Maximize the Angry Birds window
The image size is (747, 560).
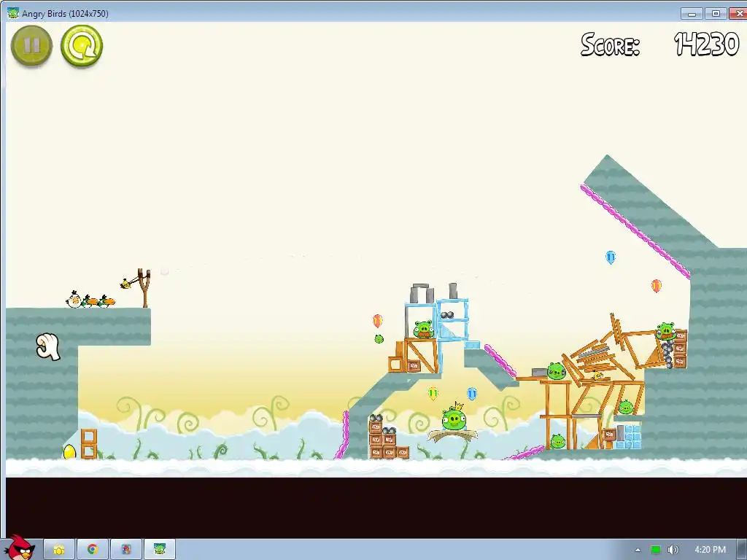pos(716,13)
